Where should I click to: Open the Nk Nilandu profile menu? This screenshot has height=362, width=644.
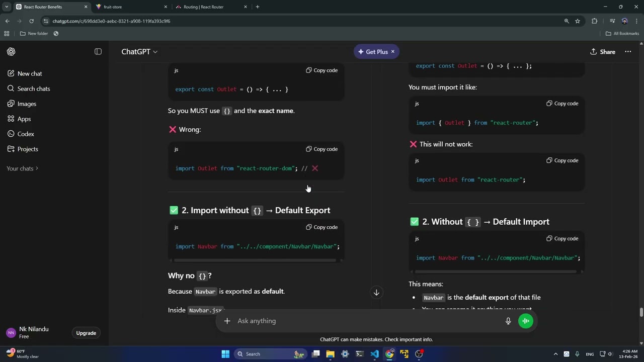[x=34, y=333]
